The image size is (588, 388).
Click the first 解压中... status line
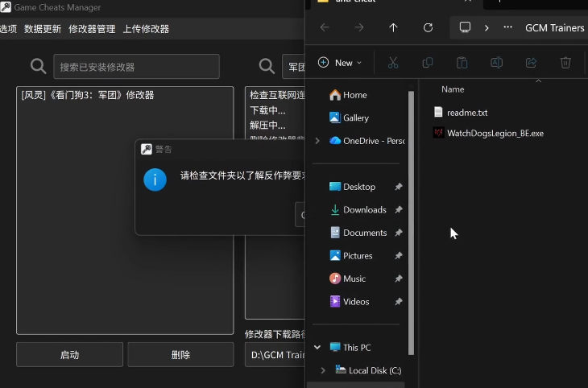(267, 126)
